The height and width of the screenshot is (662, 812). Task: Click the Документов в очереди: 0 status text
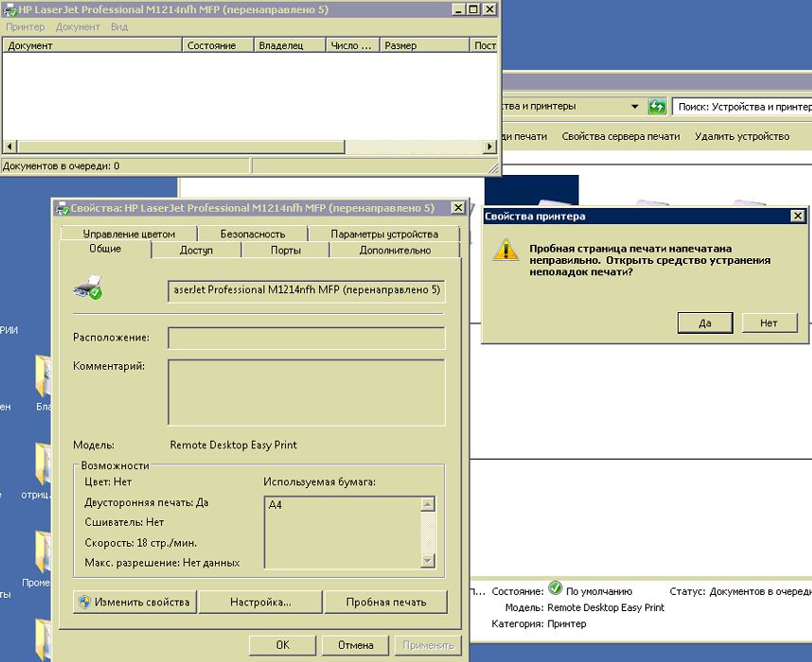[62, 166]
